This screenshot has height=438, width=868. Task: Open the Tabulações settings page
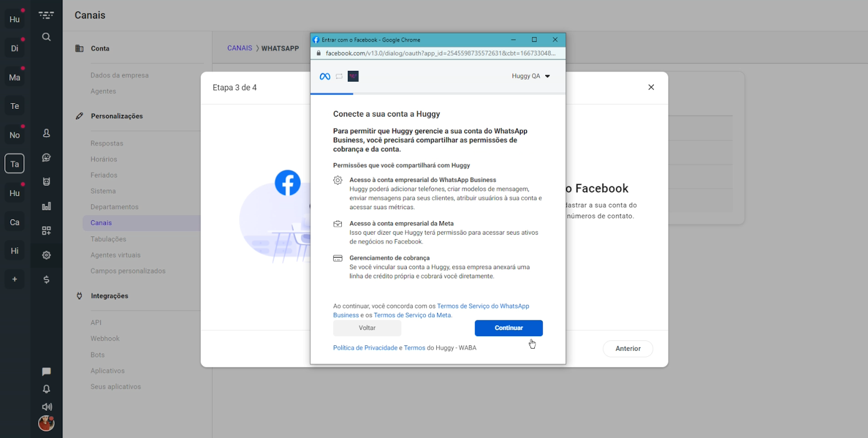click(108, 239)
